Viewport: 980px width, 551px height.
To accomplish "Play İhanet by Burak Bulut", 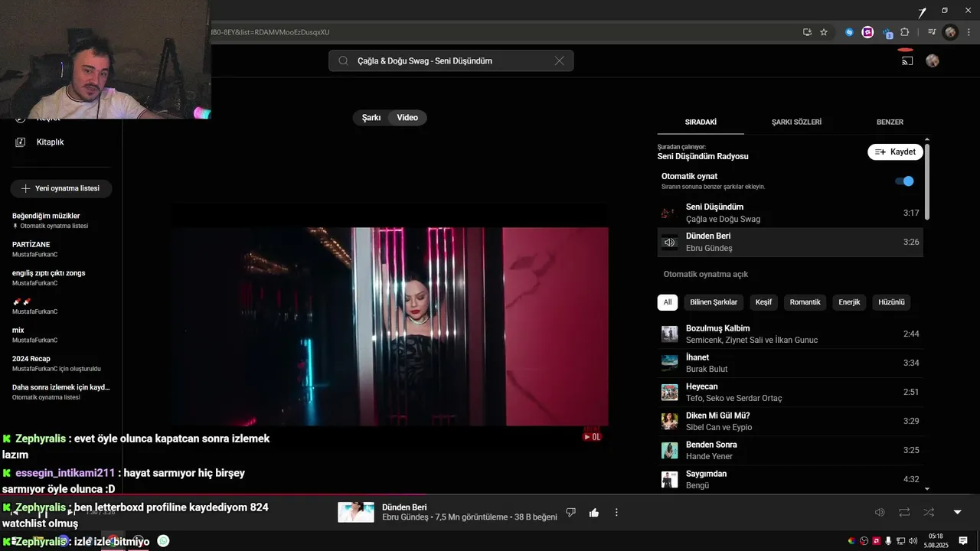I will click(790, 363).
